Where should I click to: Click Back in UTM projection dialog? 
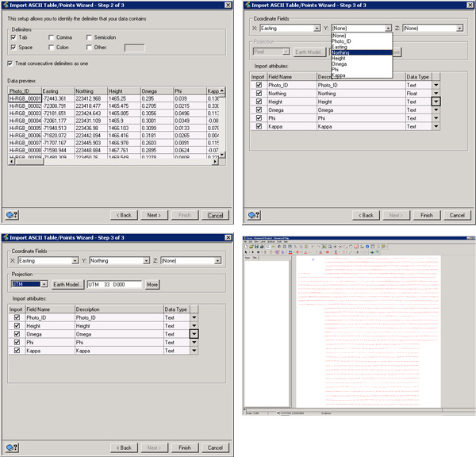(x=124, y=447)
